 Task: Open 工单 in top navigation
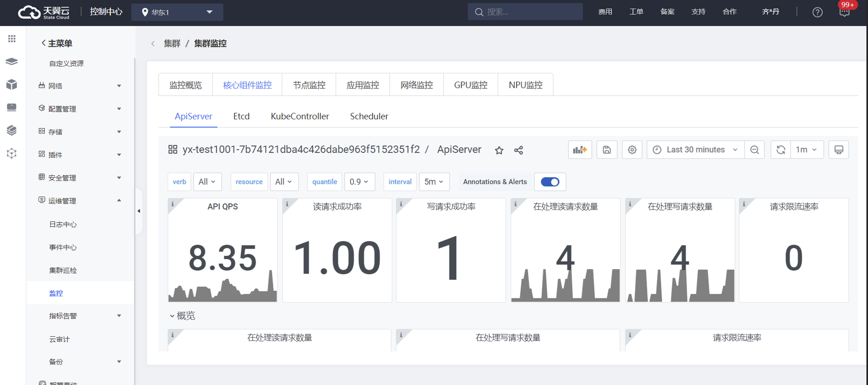pyautogui.click(x=636, y=12)
